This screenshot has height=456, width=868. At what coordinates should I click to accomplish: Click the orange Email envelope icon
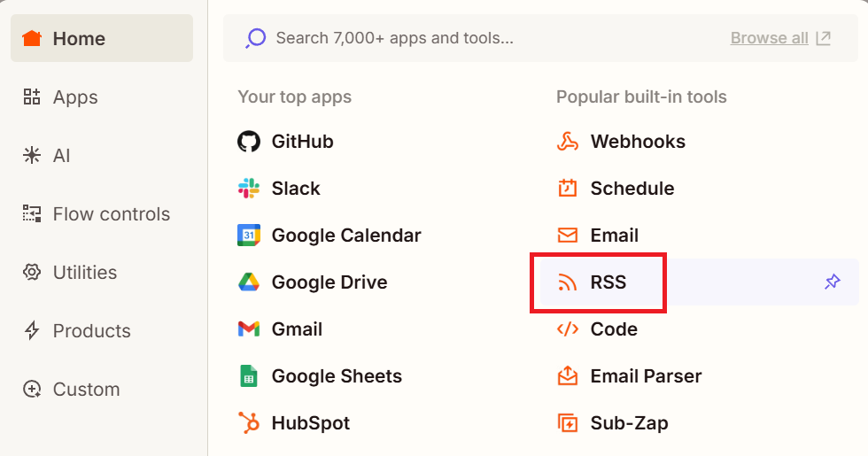[568, 236]
